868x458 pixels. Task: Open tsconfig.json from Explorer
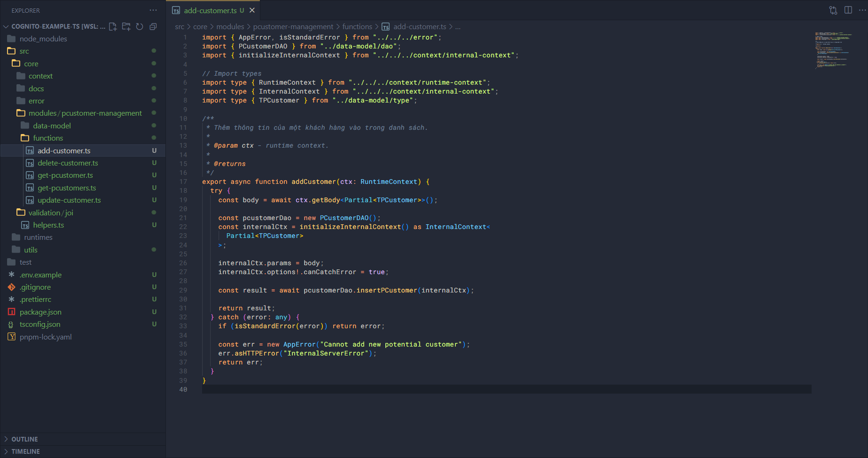(40, 324)
